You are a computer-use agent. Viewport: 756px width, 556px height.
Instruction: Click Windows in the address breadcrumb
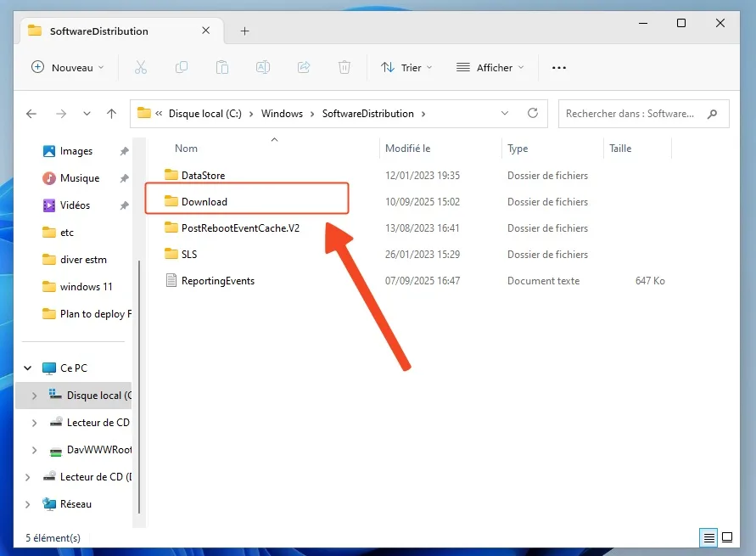[282, 113]
